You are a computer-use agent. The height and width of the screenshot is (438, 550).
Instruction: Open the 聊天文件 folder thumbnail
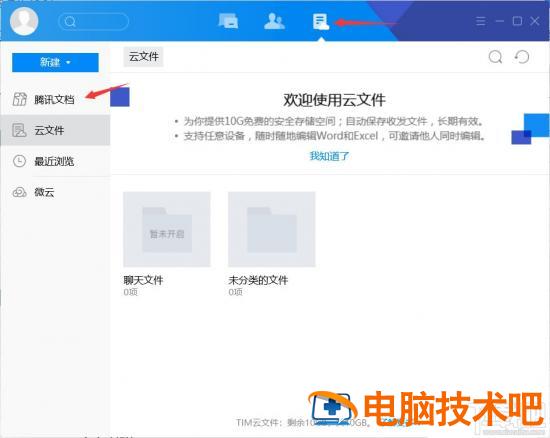167,229
